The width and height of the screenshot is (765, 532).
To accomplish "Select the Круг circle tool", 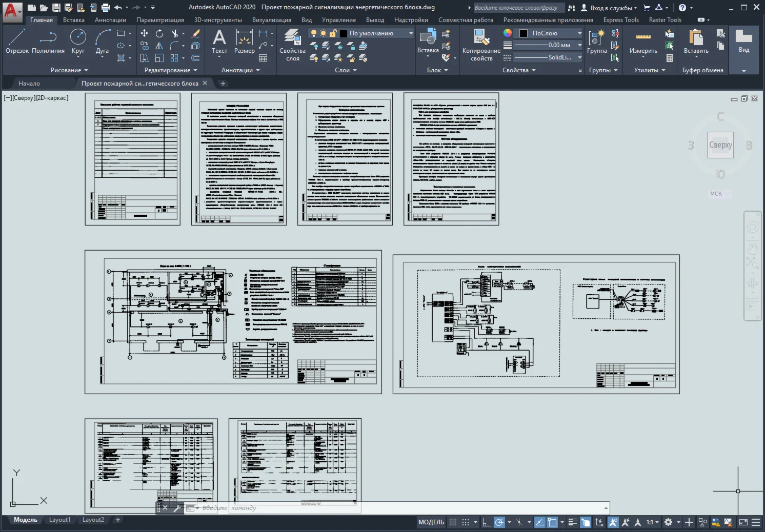I will point(78,41).
